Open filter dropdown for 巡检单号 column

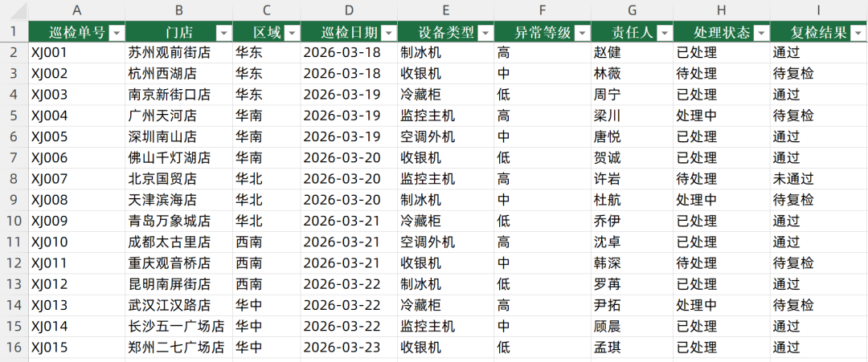[117, 33]
